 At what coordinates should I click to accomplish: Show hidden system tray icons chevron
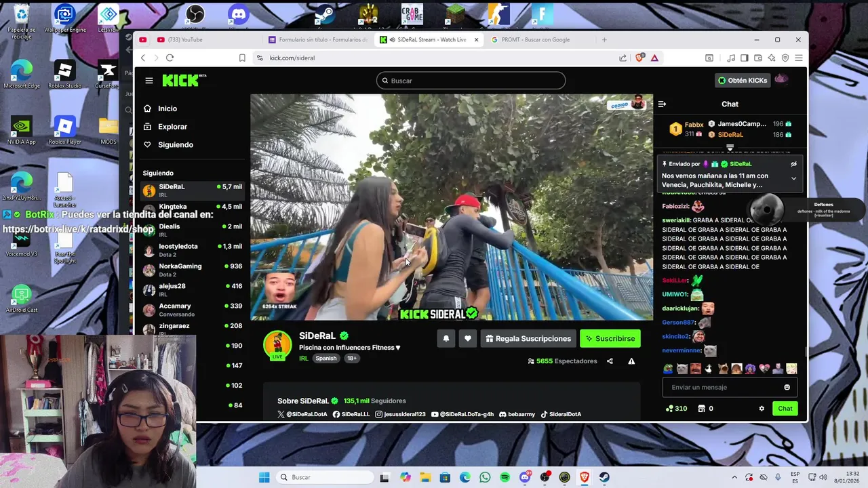click(734, 477)
